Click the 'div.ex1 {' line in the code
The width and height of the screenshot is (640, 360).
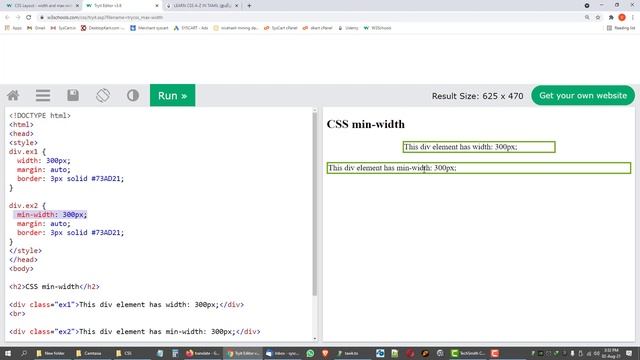tap(27, 151)
